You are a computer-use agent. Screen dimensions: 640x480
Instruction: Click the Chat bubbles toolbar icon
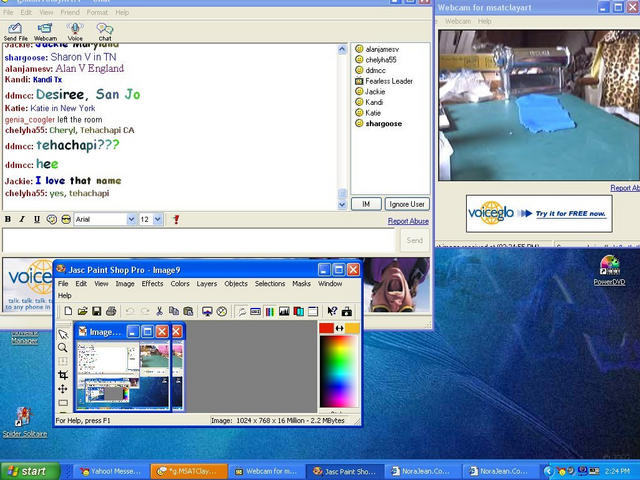(104, 31)
